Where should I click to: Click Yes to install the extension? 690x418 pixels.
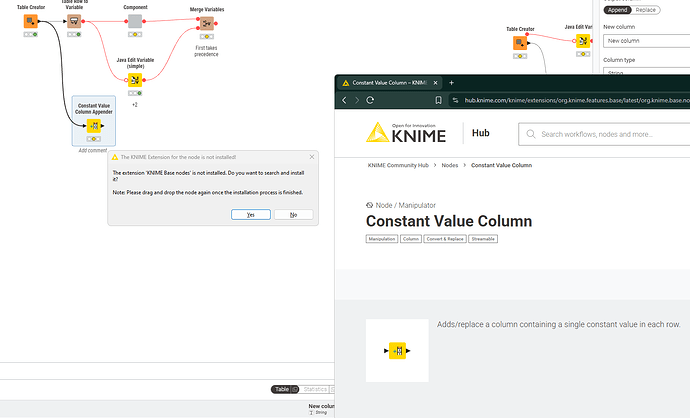pos(250,214)
